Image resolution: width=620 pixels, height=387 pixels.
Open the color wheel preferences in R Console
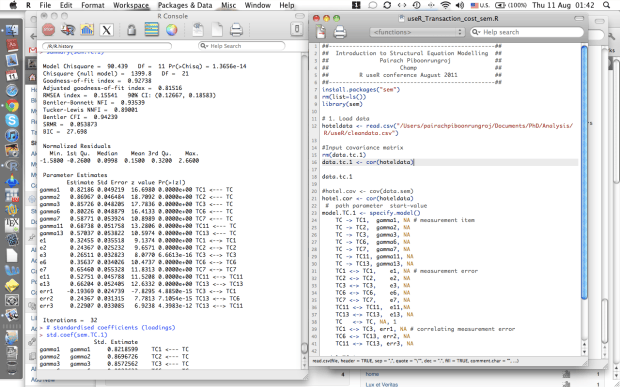171,30
